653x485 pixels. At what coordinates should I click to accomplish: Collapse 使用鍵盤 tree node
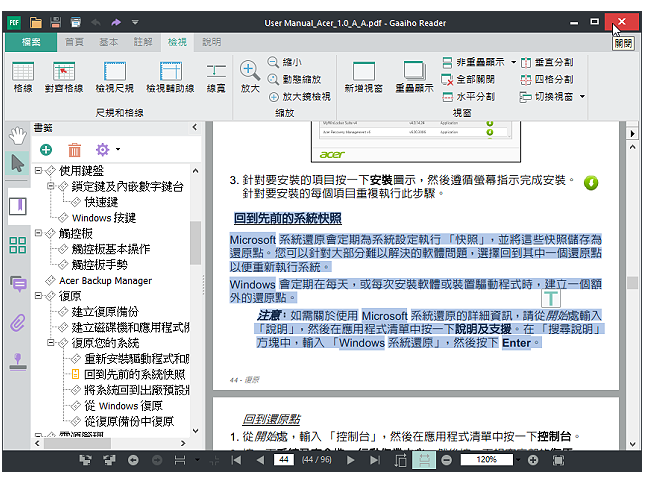(x=38, y=170)
